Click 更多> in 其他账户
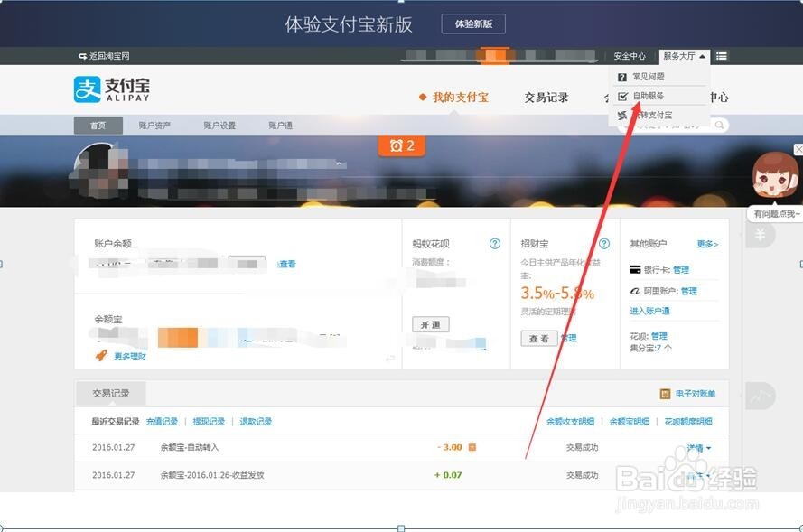The image size is (803, 532). tap(707, 244)
